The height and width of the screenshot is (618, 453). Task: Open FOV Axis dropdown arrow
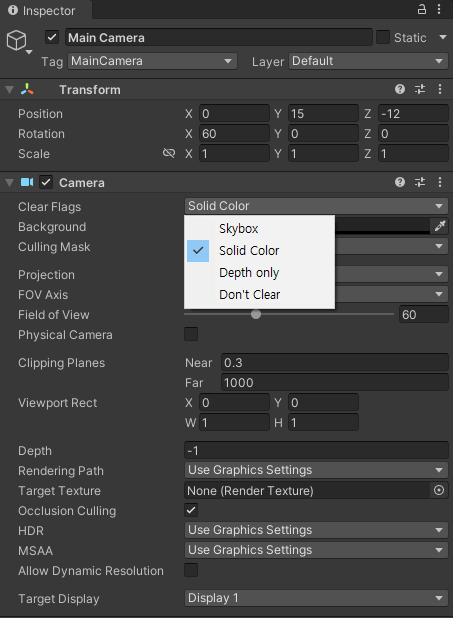439,294
